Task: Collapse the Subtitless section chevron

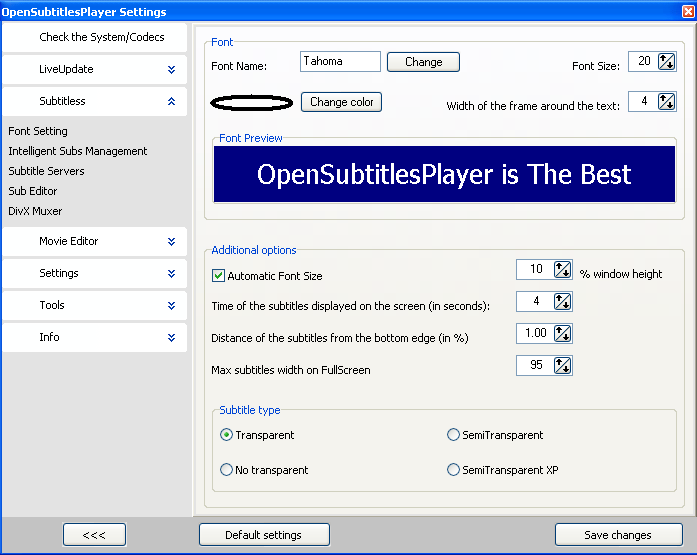Action: [x=172, y=101]
